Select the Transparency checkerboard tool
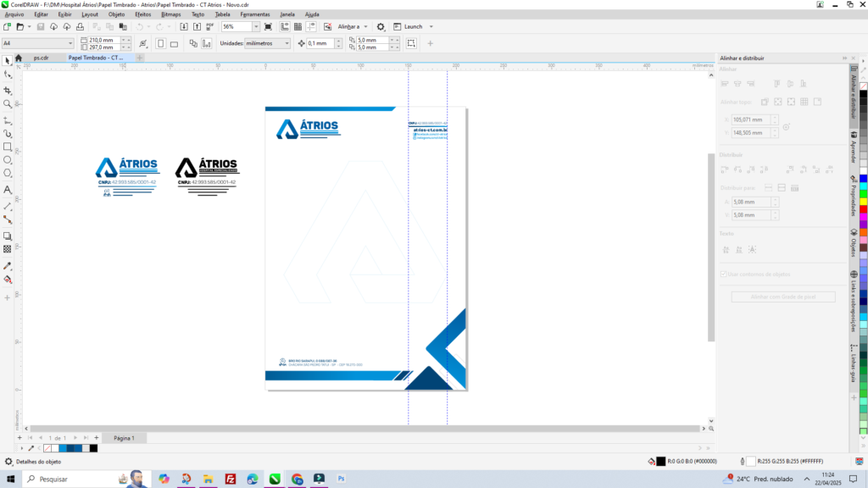The image size is (868, 488). (7, 250)
